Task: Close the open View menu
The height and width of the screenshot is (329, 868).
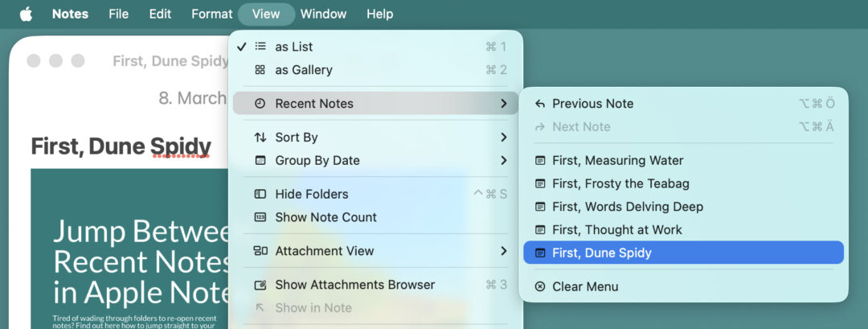Action: (266, 14)
